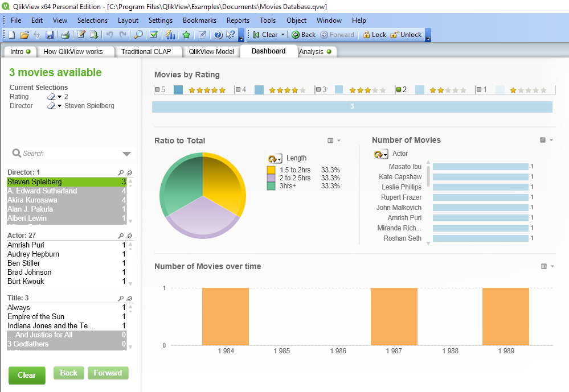Click the sidebar Forward button
Screen dimensions: 569x392
(x=108, y=373)
